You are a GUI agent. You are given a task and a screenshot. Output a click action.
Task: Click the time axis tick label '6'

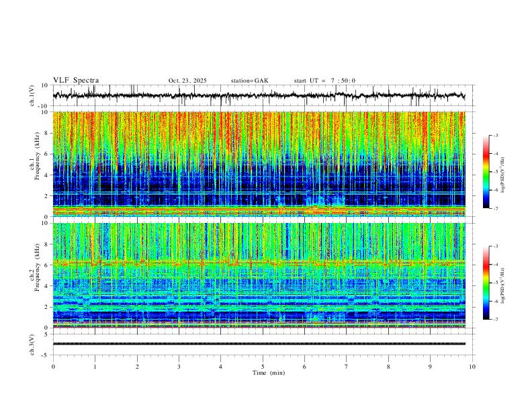304,367
